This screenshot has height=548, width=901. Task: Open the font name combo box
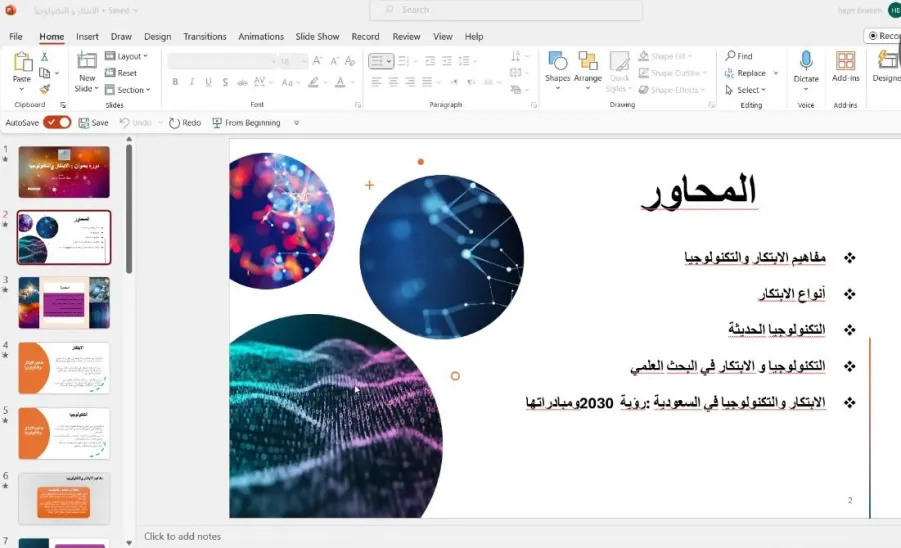point(222,61)
